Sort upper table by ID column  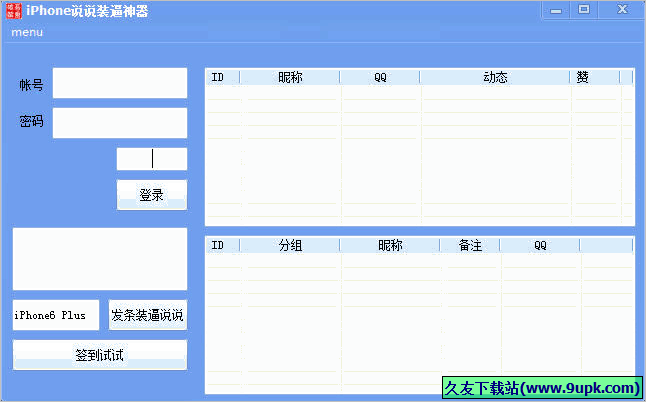click(223, 77)
